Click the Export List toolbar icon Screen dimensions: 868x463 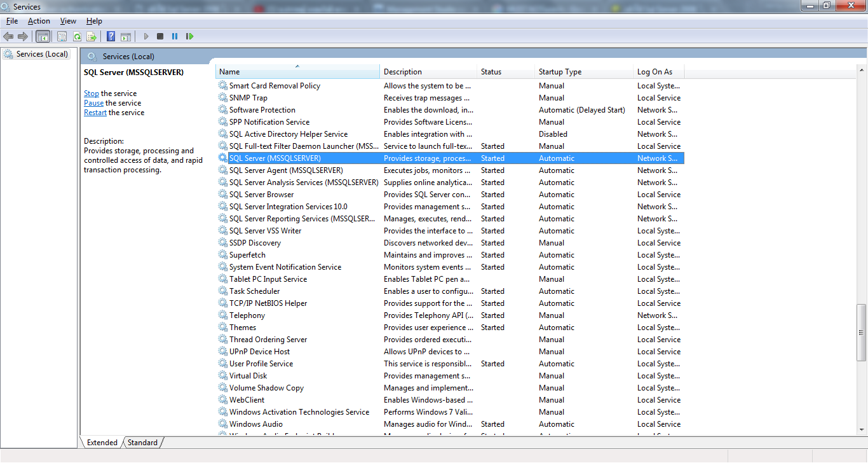tap(92, 36)
